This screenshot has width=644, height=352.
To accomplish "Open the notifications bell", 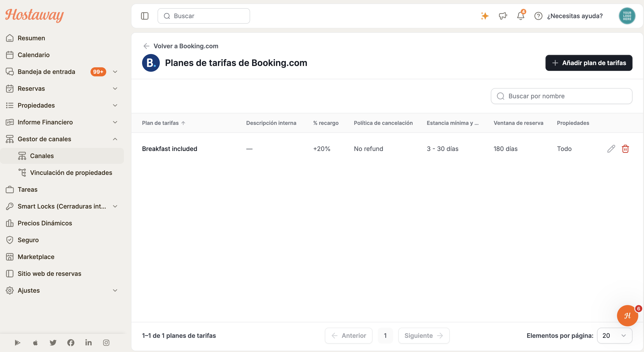I will [x=521, y=16].
